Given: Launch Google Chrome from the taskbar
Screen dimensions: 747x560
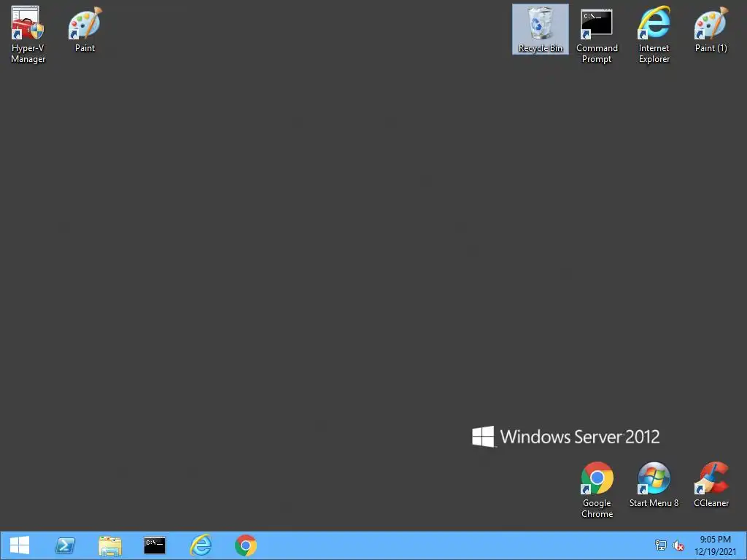Looking at the screenshot, I should pyautogui.click(x=246, y=545).
